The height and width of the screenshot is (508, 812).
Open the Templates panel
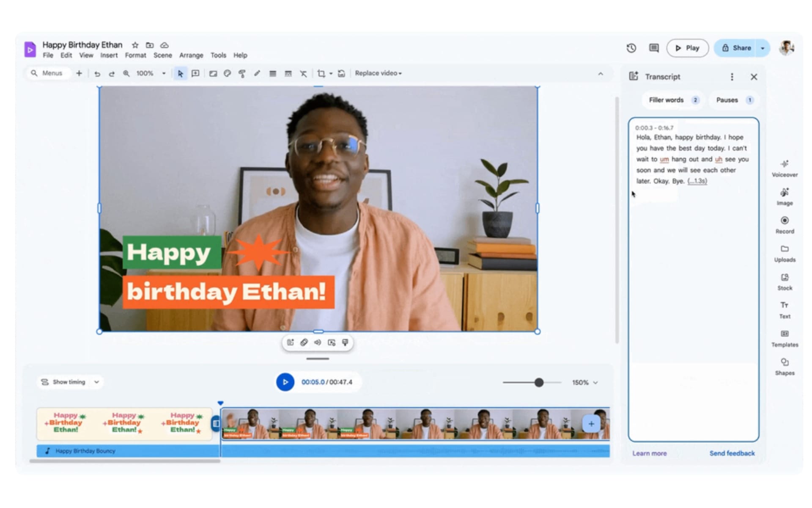tap(785, 337)
